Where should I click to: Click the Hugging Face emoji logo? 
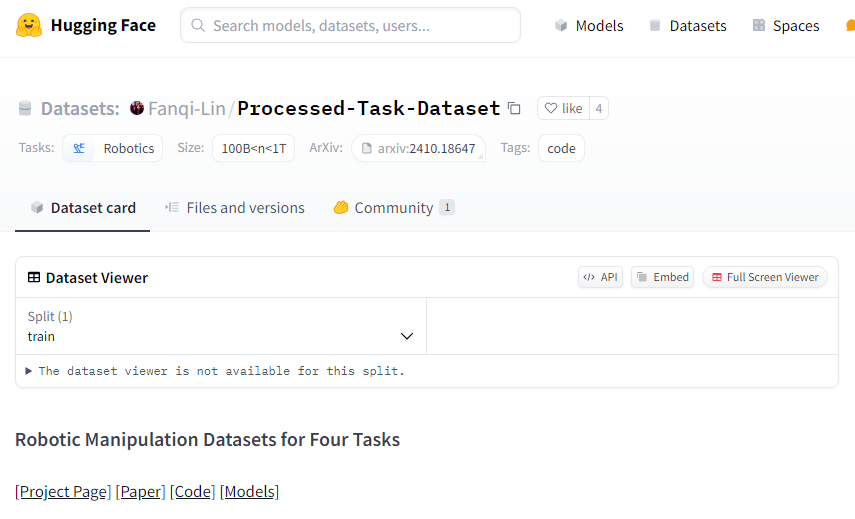point(29,26)
